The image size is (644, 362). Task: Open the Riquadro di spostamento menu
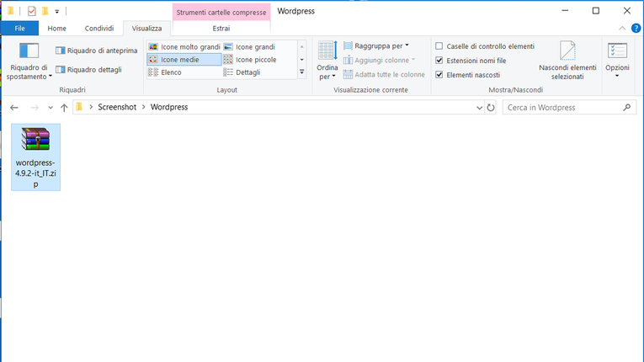pos(29,61)
